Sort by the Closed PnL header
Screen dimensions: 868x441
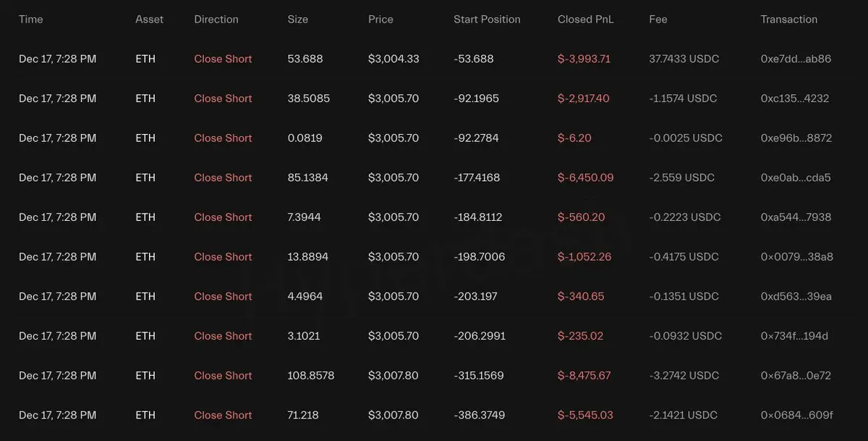pyautogui.click(x=585, y=20)
